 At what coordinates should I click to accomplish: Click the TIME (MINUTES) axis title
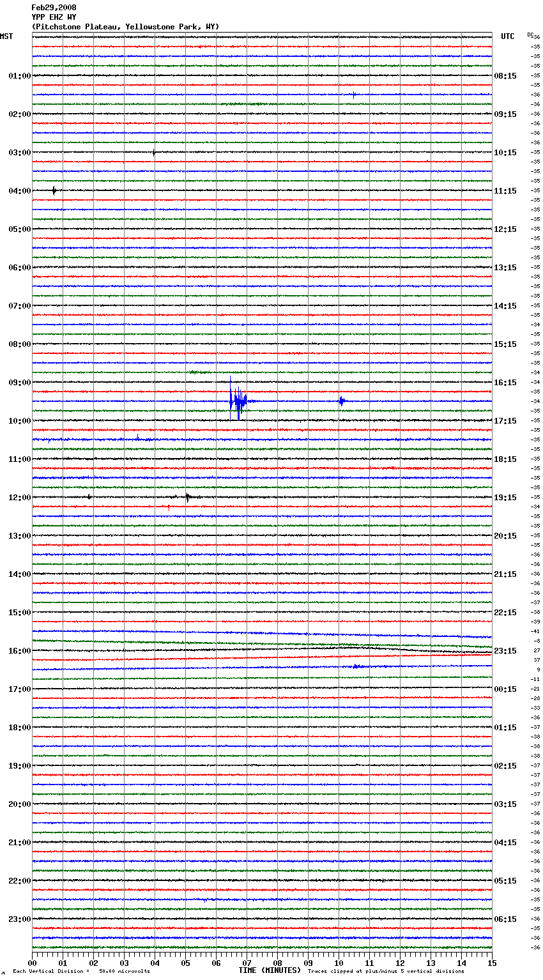[270, 970]
